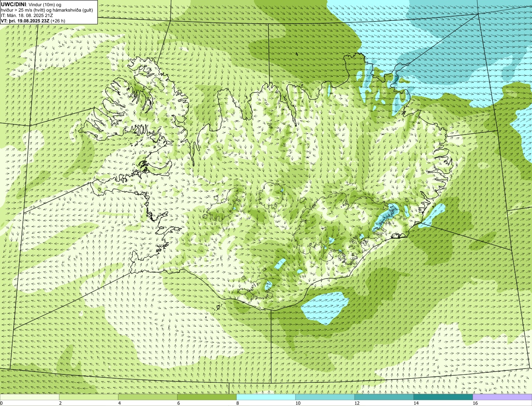532x406 pixels.
Task: Click the legend scale label "12"
Action: tap(357, 403)
